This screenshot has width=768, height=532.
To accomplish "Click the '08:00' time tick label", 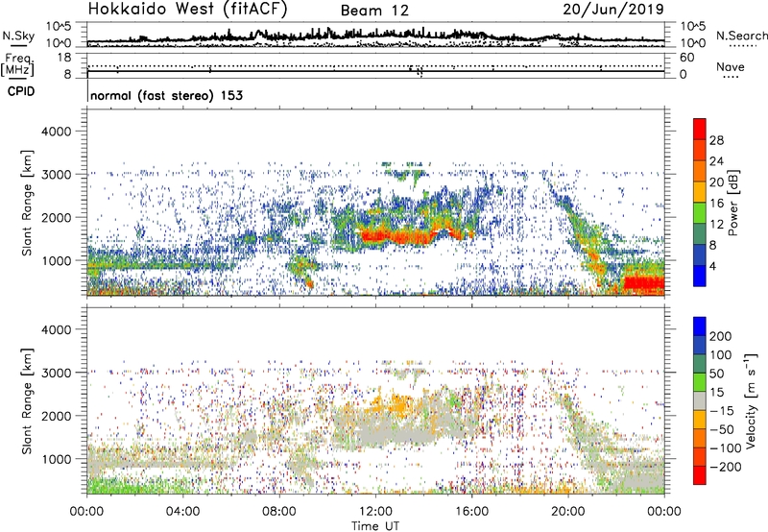I will (x=279, y=512).
